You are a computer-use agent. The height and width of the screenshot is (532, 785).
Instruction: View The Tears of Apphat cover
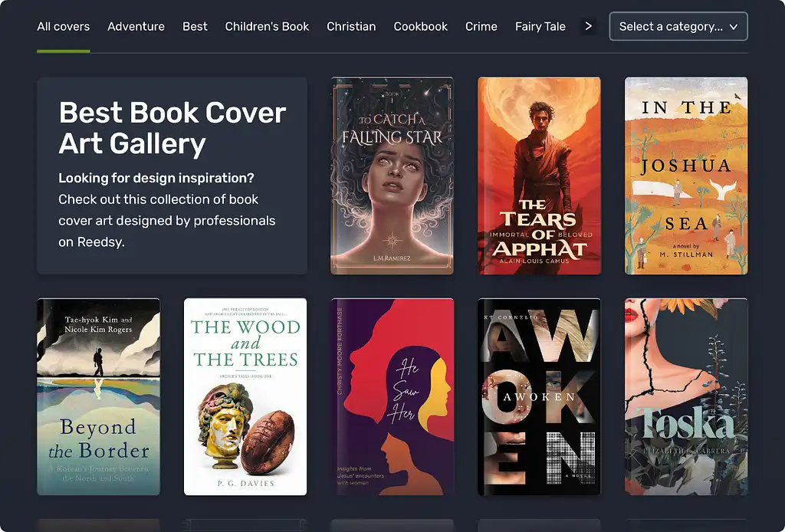point(539,176)
